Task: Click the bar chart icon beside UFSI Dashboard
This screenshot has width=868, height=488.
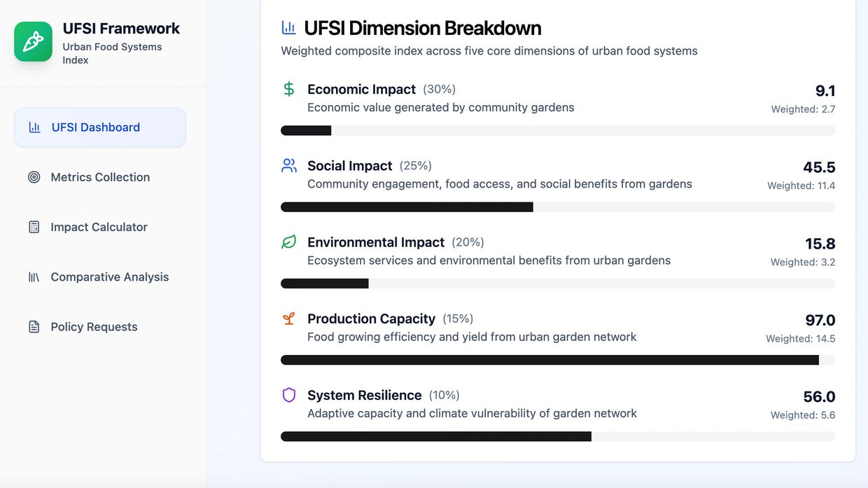Action: pyautogui.click(x=34, y=127)
